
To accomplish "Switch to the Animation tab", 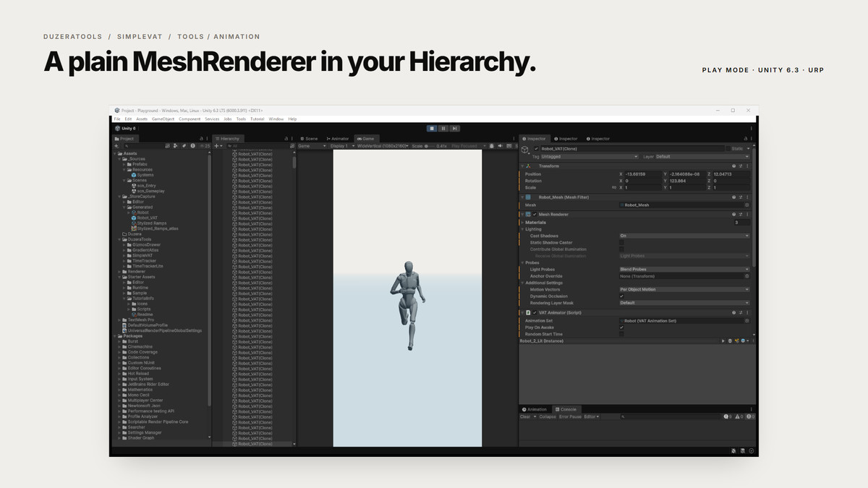I will click(x=536, y=410).
